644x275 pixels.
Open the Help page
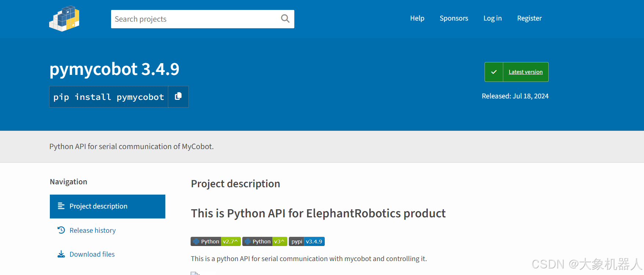pyautogui.click(x=417, y=18)
